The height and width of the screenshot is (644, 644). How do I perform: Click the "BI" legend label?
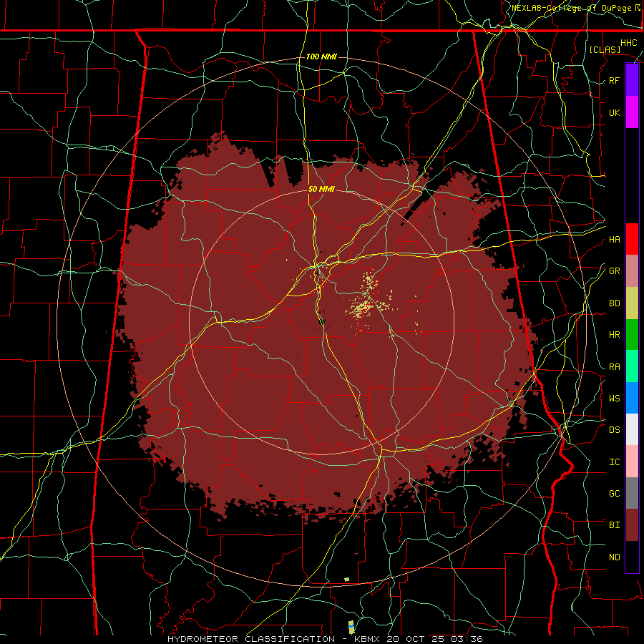point(615,525)
